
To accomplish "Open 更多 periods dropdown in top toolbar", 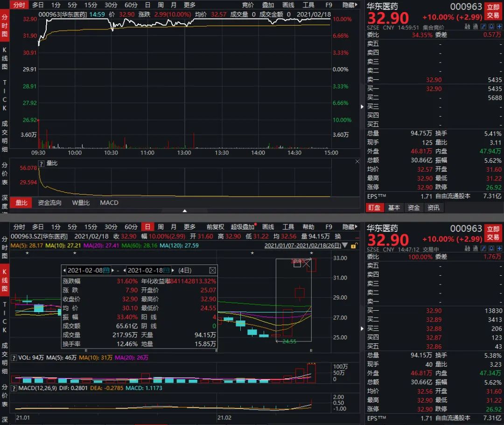I will (x=189, y=5).
